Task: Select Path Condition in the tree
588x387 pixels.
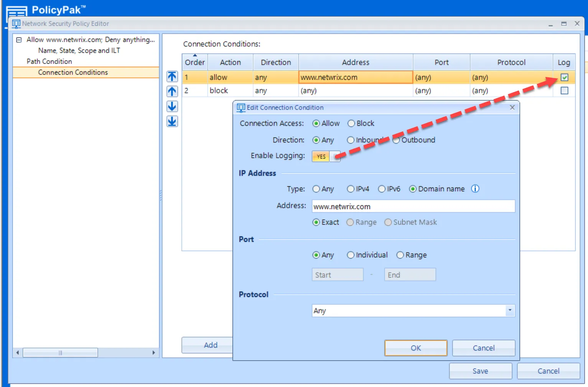Action: [x=49, y=61]
